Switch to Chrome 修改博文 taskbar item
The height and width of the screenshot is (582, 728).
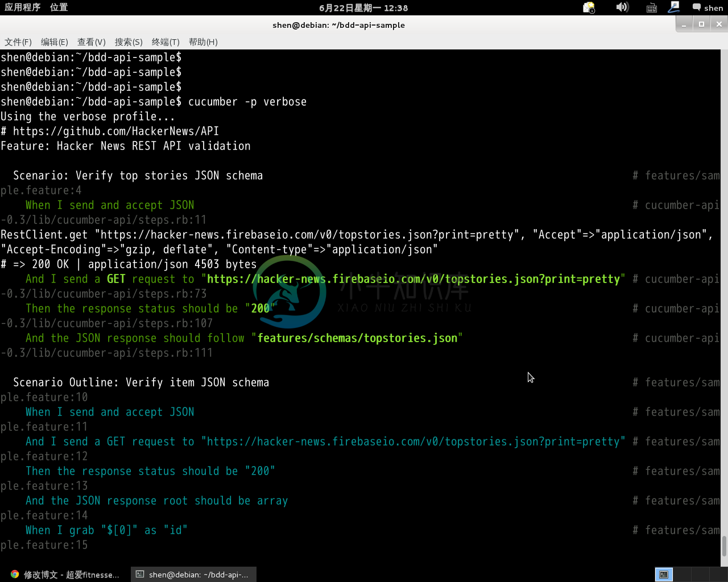pos(65,575)
